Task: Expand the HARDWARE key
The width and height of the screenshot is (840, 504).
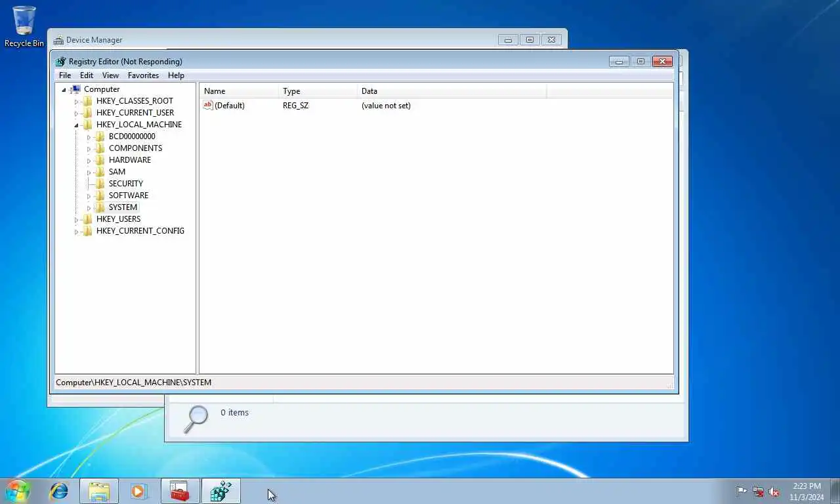Action: (x=89, y=161)
